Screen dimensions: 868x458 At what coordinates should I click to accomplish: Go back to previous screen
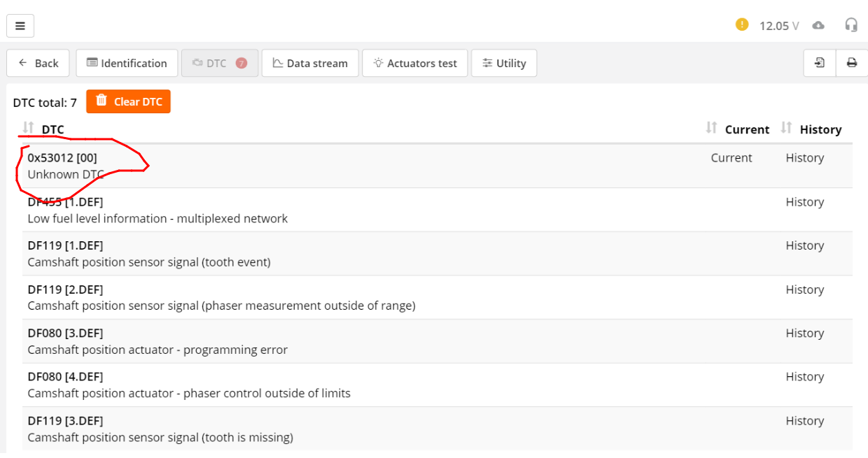pos(38,63)
